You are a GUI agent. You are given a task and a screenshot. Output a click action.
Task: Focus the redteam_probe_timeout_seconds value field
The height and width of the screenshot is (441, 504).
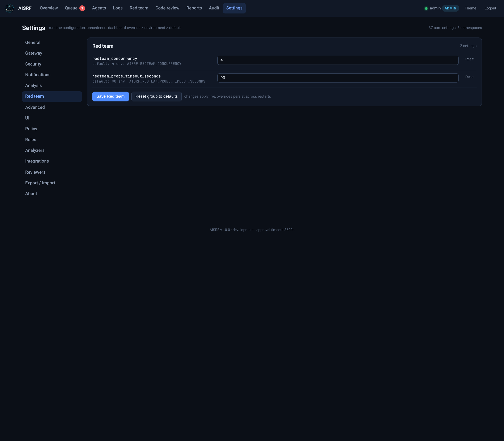pyautogui.click(x=338, y=78)
